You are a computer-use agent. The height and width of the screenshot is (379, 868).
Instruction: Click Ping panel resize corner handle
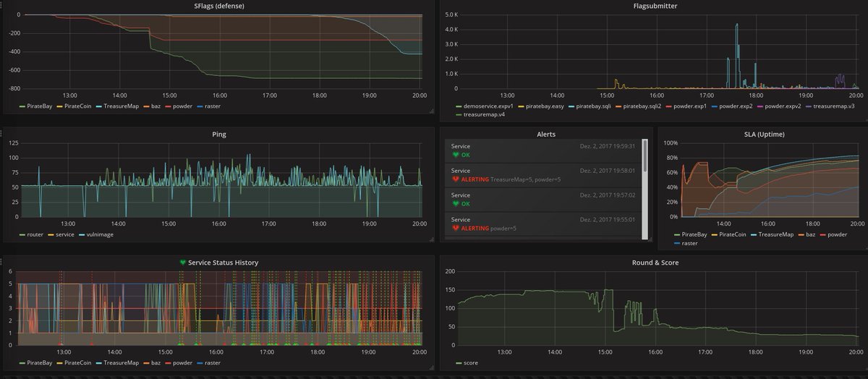(x=431, y=239)
